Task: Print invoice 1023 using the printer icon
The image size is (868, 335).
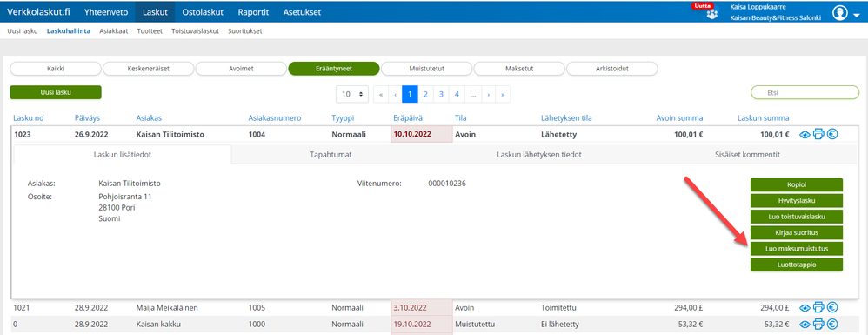Action: [x=818, y=134]
